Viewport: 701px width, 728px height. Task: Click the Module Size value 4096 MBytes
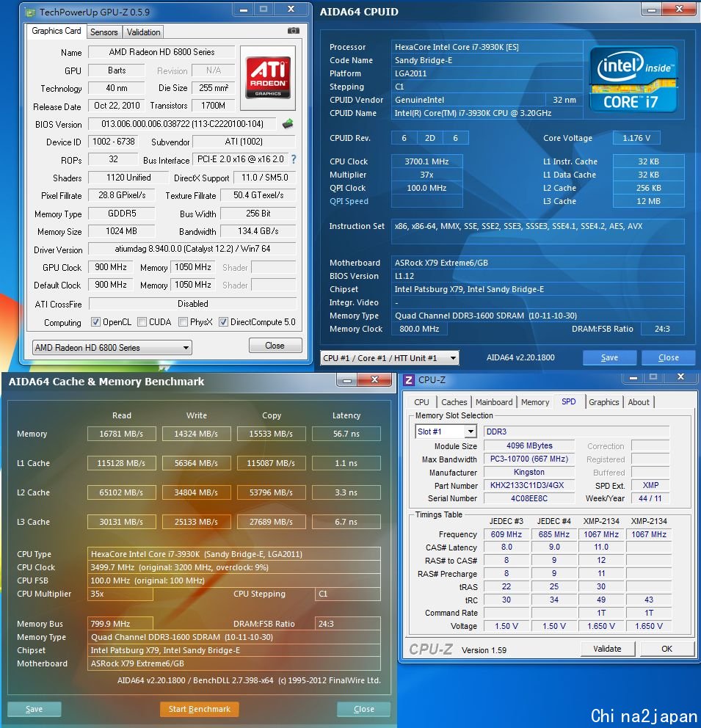tap(529, 446)
